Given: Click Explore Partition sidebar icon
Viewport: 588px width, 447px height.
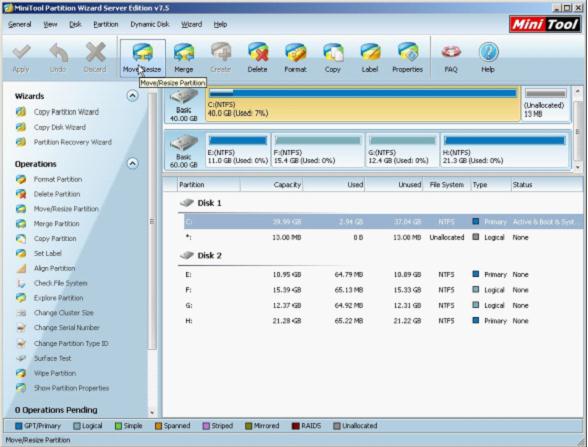Looking at the screenshot, I should point(21,298).
